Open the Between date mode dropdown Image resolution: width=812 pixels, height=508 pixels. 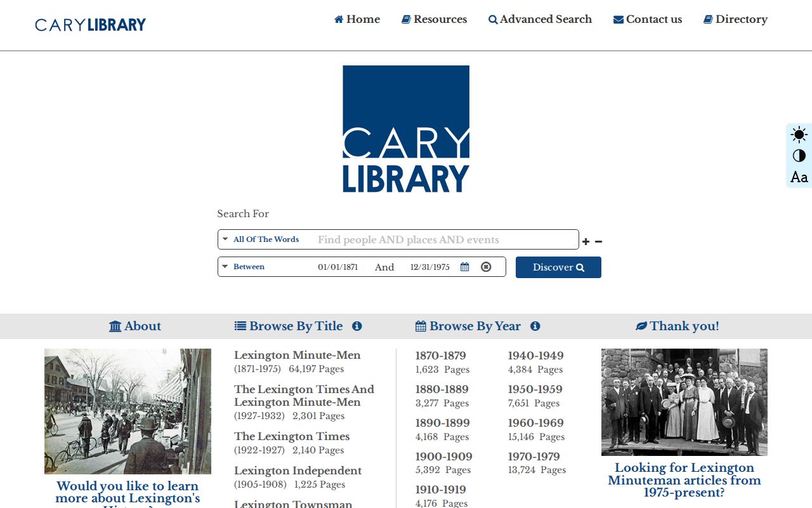[x=244, y=267]
